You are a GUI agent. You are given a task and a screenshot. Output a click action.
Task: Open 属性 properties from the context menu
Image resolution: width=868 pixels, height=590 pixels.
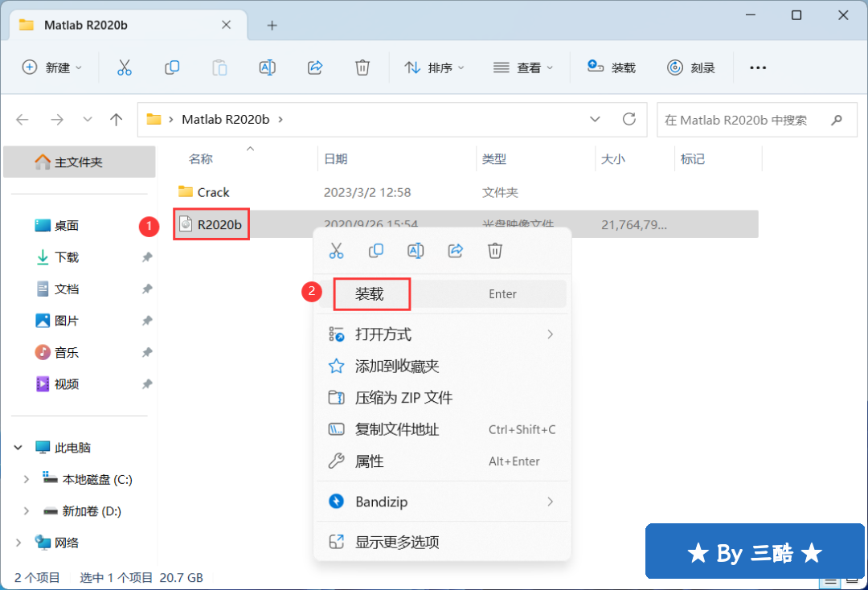click(442, 461)
